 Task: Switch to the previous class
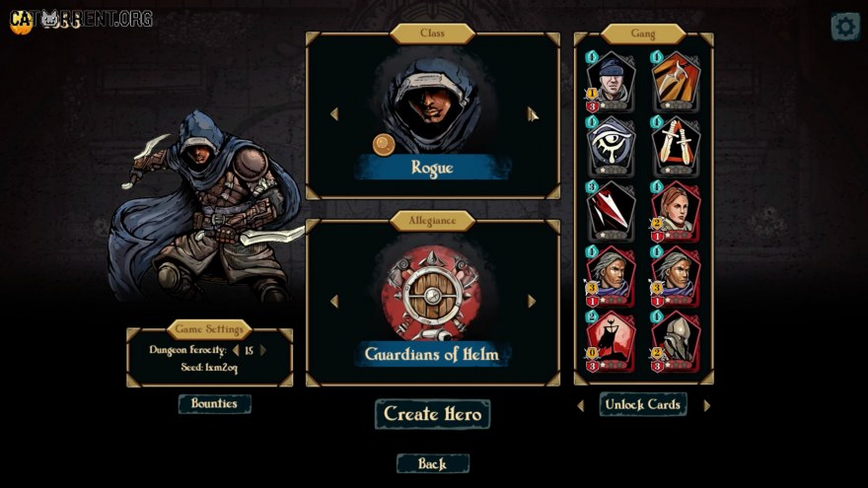point(333,114)
